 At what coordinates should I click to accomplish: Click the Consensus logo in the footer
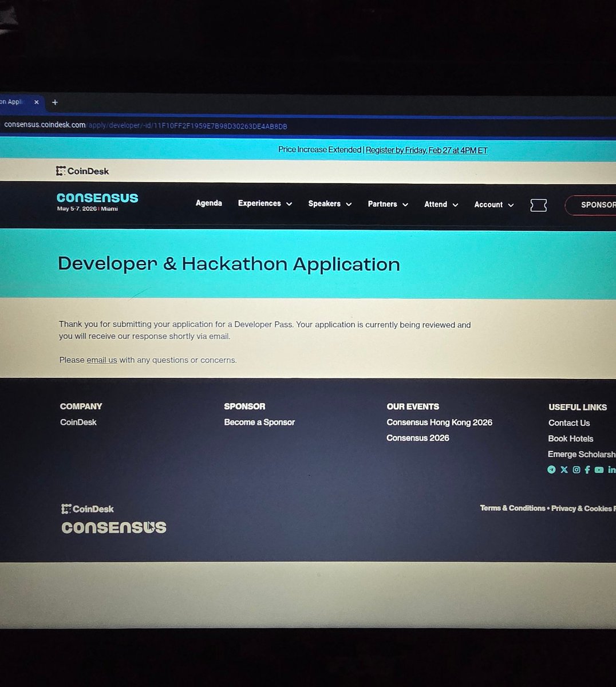[x=113, y=527]
